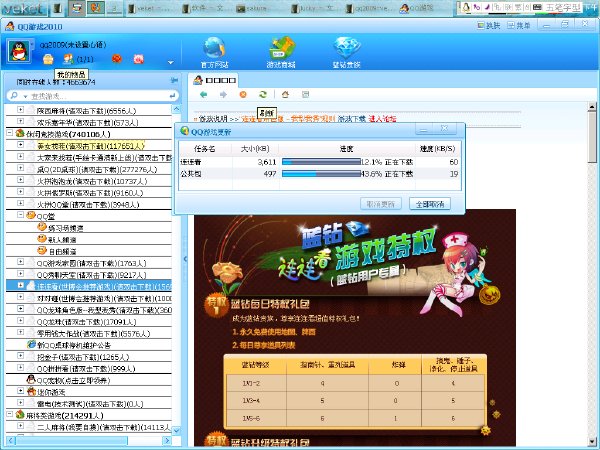This screenshot has width=600, height=450.
Task: Click the QQ宠物 penguin icon
Action: point(31,380)
